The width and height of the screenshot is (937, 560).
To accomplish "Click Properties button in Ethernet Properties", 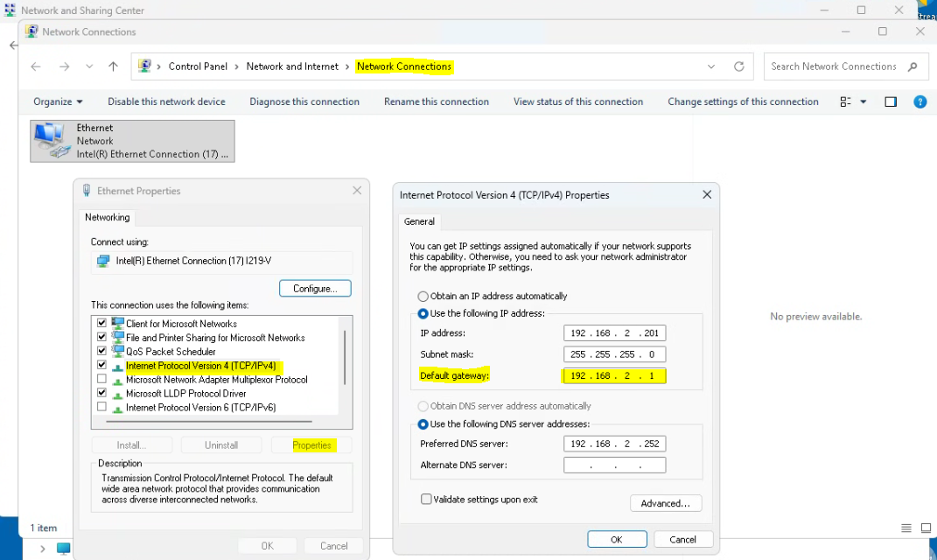I will (311, 445).
